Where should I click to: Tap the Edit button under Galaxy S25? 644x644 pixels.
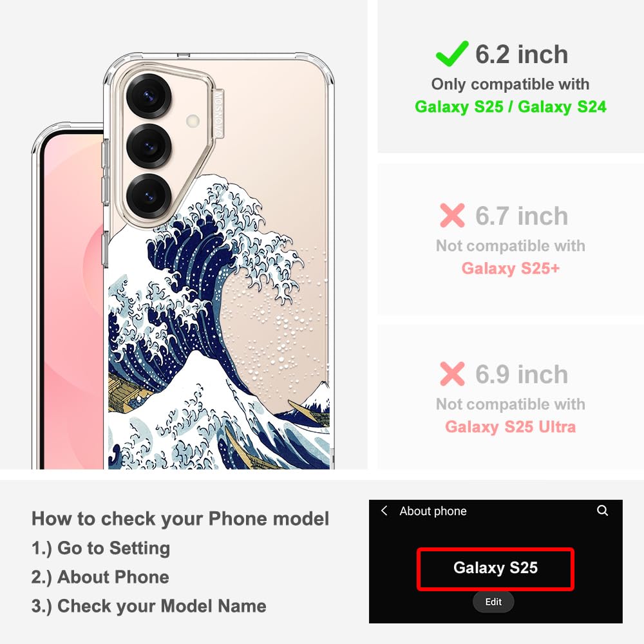pyautogui.click(x=493, y=601)
